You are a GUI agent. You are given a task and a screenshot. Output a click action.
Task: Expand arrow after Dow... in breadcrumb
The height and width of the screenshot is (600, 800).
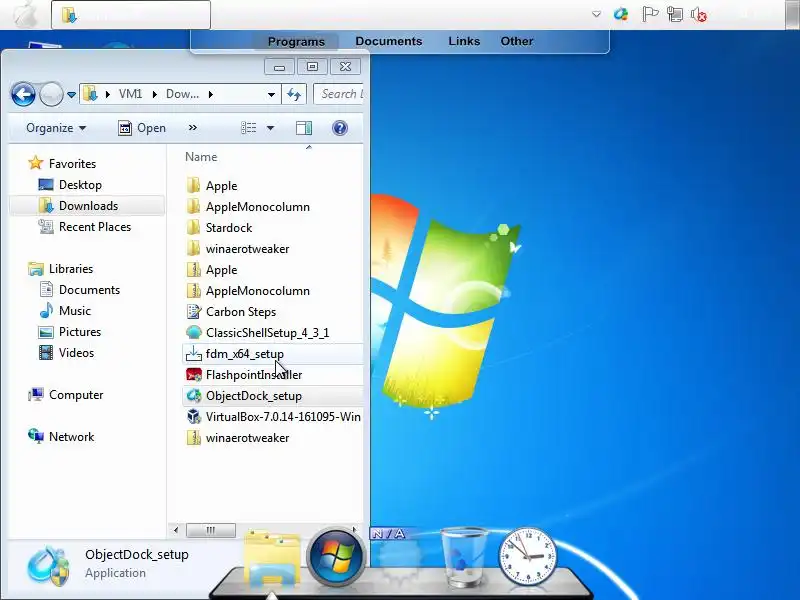pos(210,94)
